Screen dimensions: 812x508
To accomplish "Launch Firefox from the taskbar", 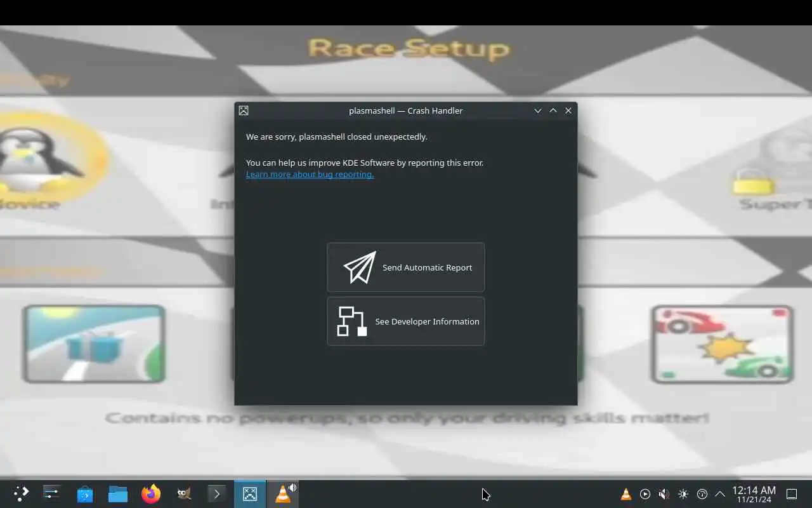I will (x=151, y=493).
